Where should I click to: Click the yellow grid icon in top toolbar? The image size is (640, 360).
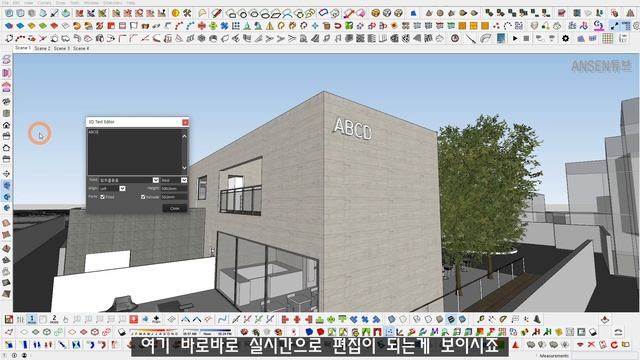pyautogui.click(x=608, y=38)
